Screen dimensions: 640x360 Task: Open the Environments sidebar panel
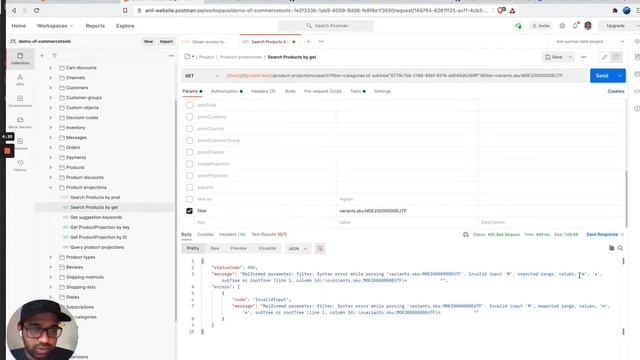20,101
